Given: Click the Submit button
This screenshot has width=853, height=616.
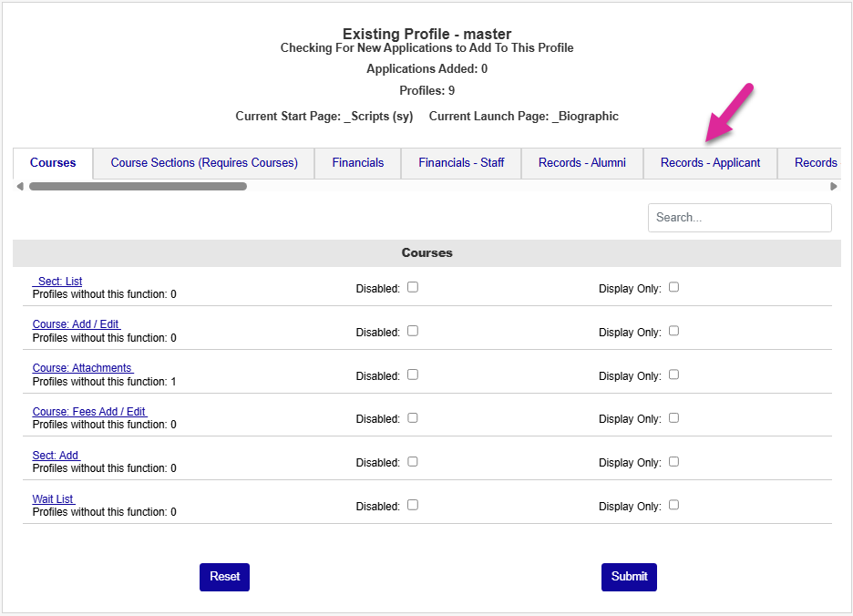Looking at the screenshot, I should click(629, 577).
